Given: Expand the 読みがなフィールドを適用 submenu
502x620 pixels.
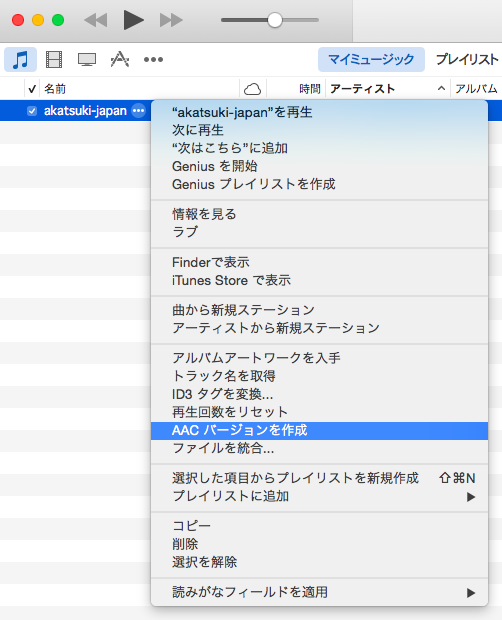Looking at the screenshot, I should [x=319, y=592].
